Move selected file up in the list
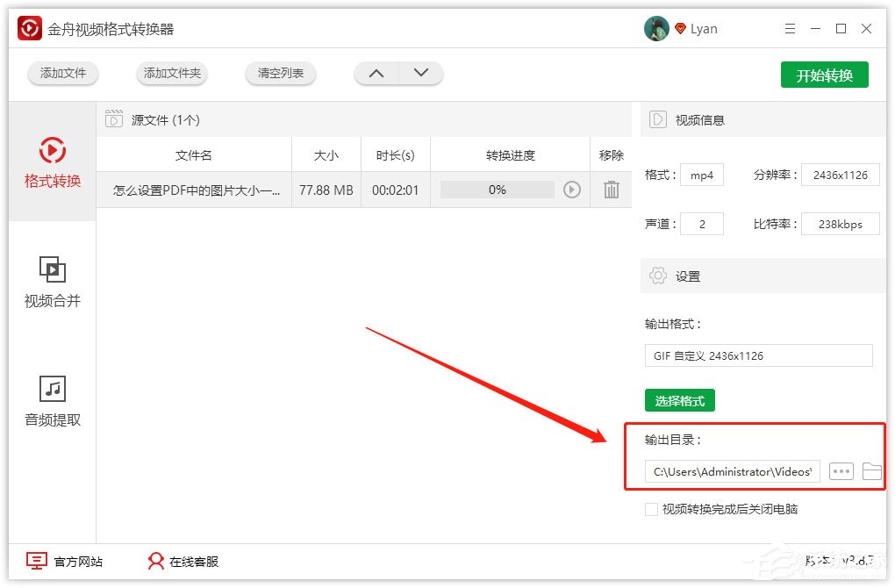 [x=376, y=74]
